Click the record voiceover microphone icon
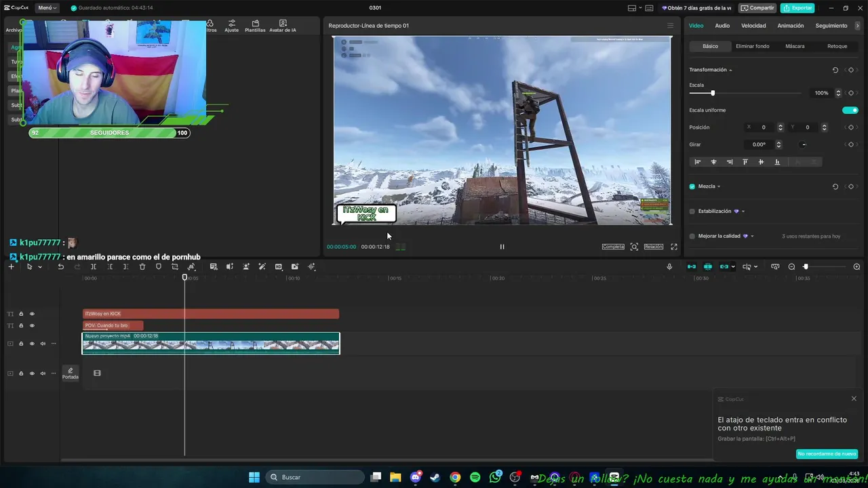868x488 pixels. tap(669, 267)
